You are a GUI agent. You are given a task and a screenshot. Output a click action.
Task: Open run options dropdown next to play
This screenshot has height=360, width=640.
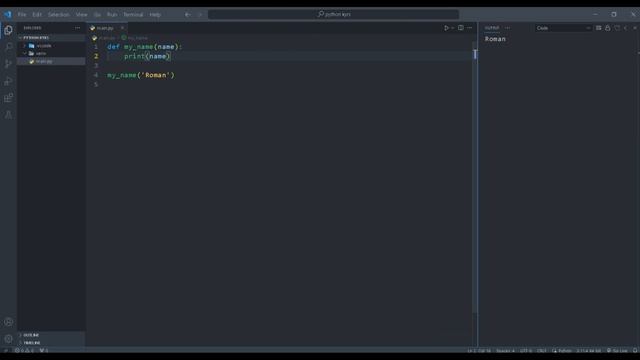(453, 28)
